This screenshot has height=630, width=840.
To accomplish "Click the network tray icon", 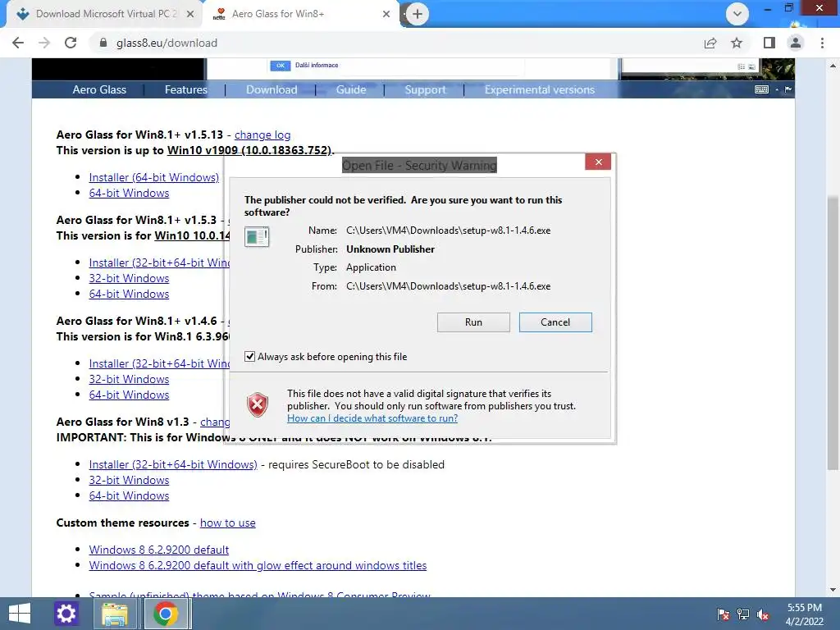I will tap(743, 614).
